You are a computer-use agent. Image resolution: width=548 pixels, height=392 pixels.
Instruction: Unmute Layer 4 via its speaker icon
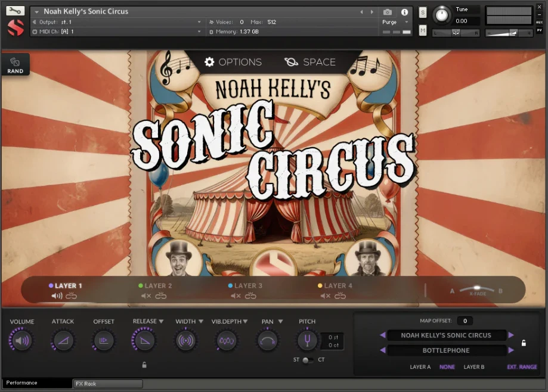tap(326, 296)
